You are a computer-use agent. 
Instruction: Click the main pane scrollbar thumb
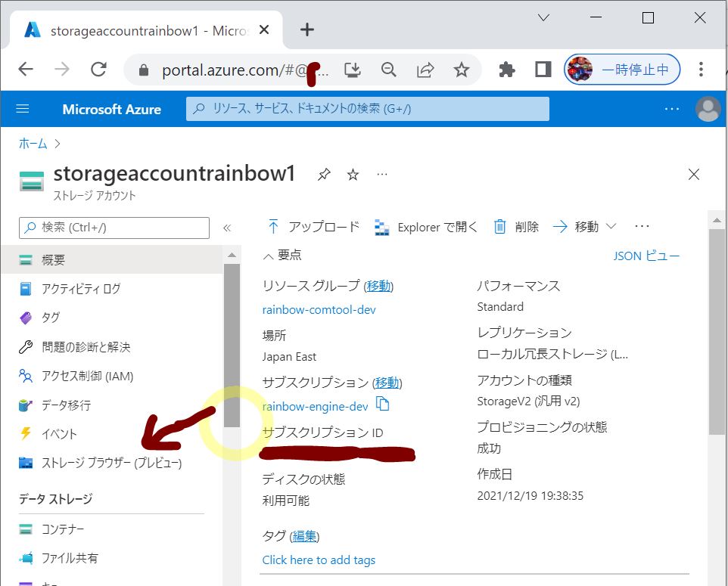[x=717, y=332]
